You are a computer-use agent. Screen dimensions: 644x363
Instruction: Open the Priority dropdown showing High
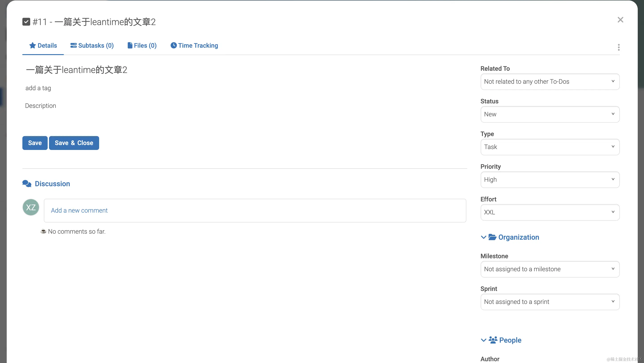[550, 179]
